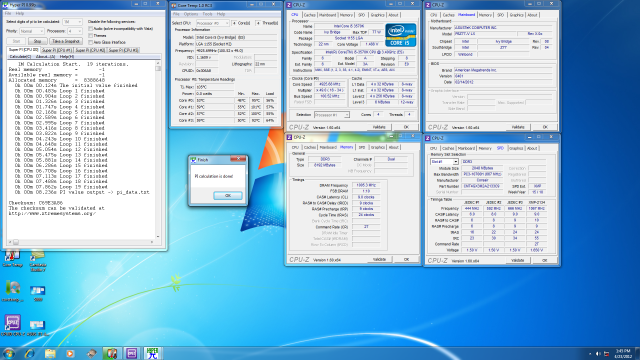This screenshot has height=360, width=640.
Task: Click the Windows Start orb
Action: click(9, 353)
